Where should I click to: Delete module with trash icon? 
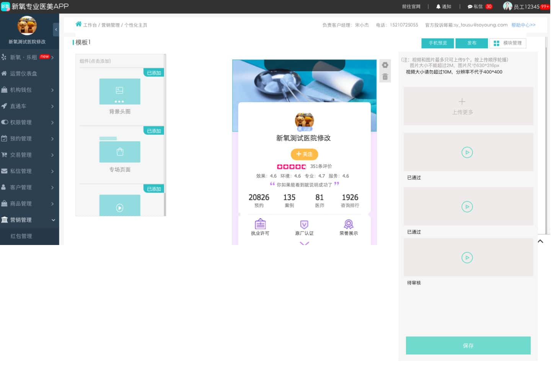(385, 77)
